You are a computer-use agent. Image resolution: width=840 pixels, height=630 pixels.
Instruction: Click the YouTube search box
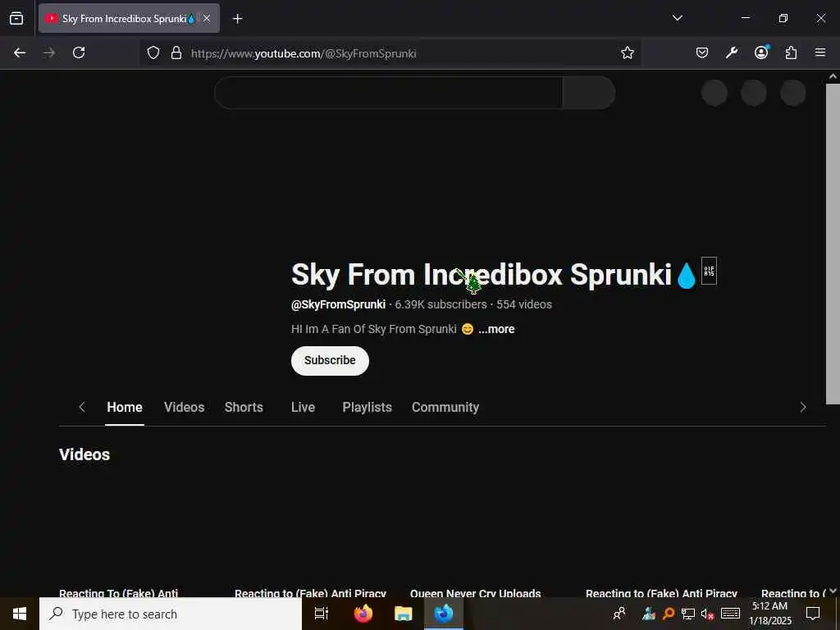pos(388,93)
